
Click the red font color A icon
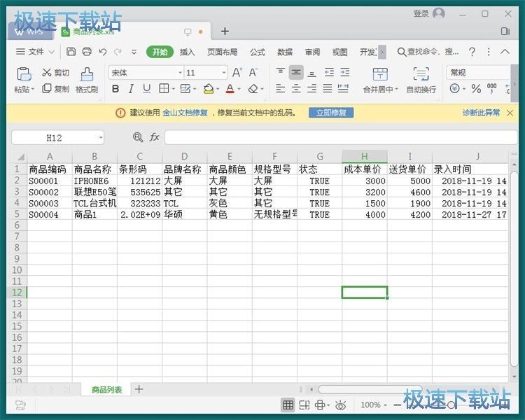(x=230, y=89)
